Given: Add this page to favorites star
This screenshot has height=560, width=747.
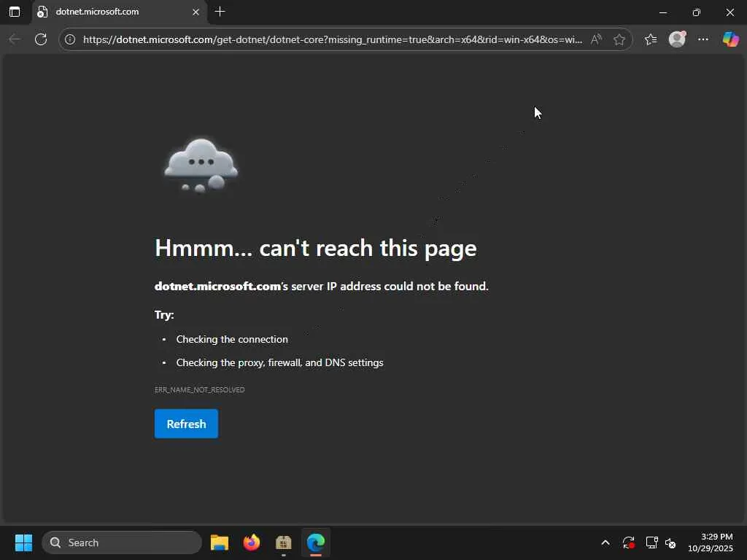Looking at the screenshot, I should pyautogui.click(x=619, y=39).
